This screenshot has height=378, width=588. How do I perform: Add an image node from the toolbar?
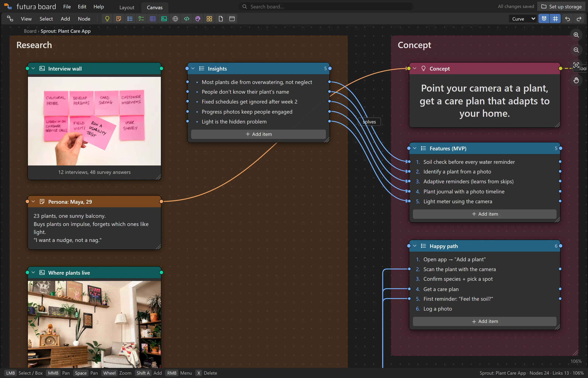164,19
